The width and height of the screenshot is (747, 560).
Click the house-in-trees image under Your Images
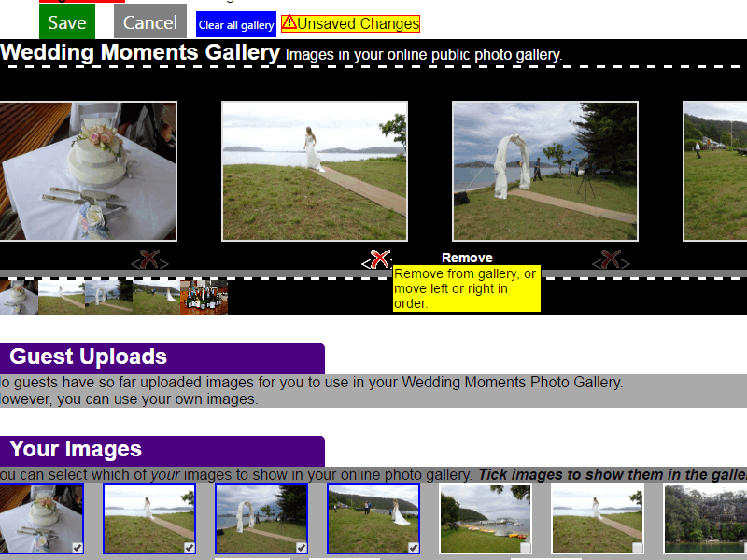706,519
